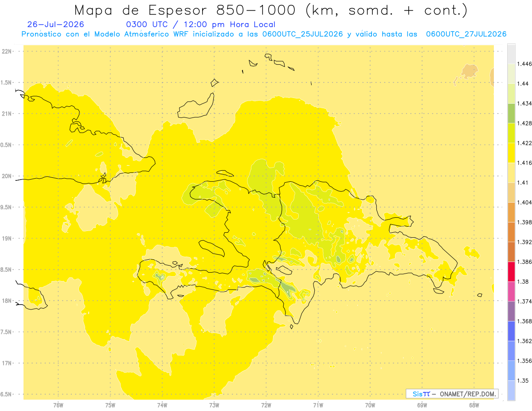Click the legend value 1.446
Screen dimensions: 532x411
click(525, 64)
